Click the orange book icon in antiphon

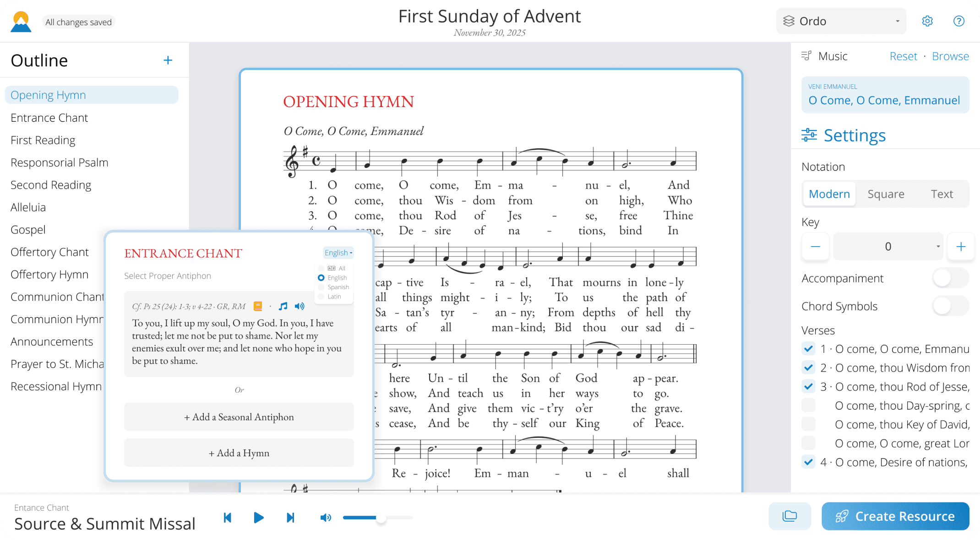coord(258,306)
